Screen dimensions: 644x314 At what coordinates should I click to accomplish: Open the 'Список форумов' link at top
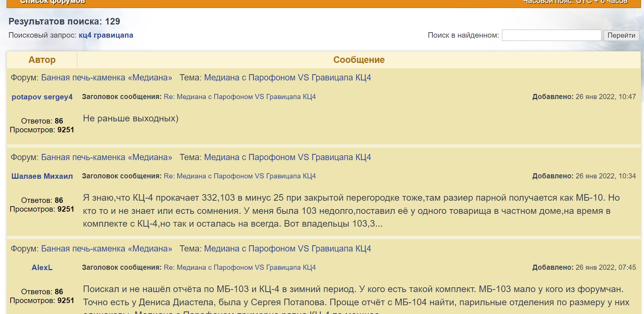click(53, 2)
